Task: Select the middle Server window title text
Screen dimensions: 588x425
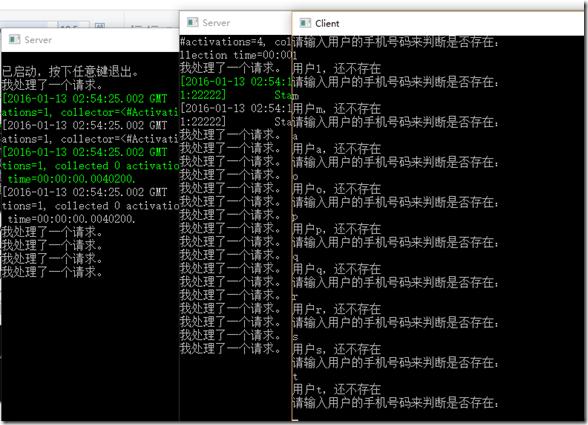Action: (216, 23)
